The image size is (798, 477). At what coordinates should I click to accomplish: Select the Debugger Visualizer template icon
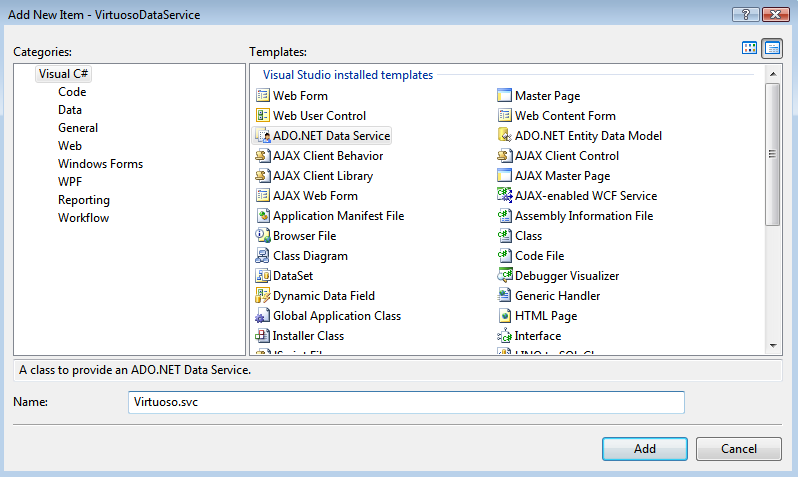[505, 276]
